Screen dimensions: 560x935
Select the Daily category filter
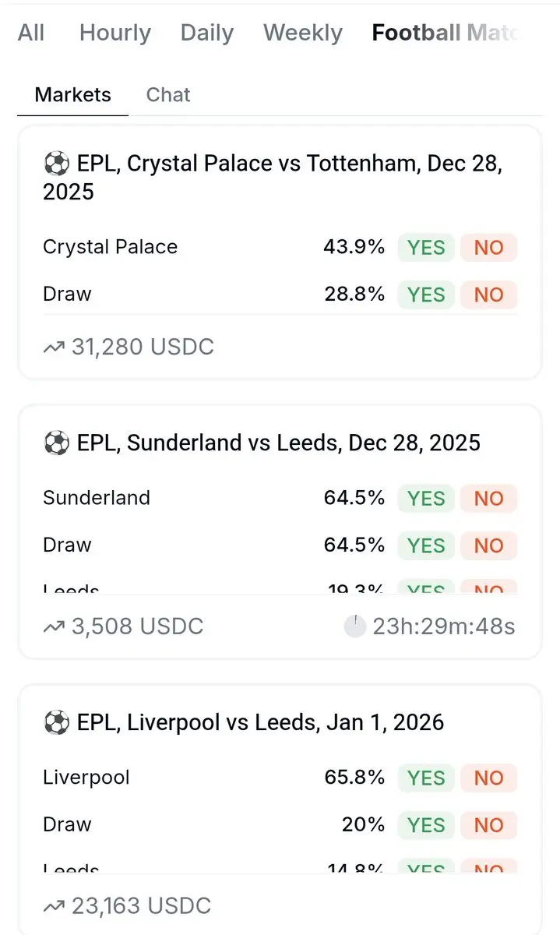tap(206, 33)
